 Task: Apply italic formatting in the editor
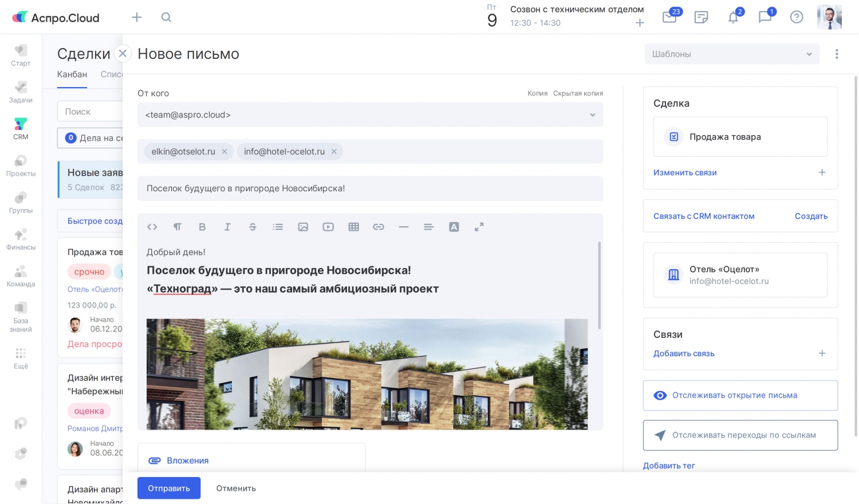coord(227,227)
